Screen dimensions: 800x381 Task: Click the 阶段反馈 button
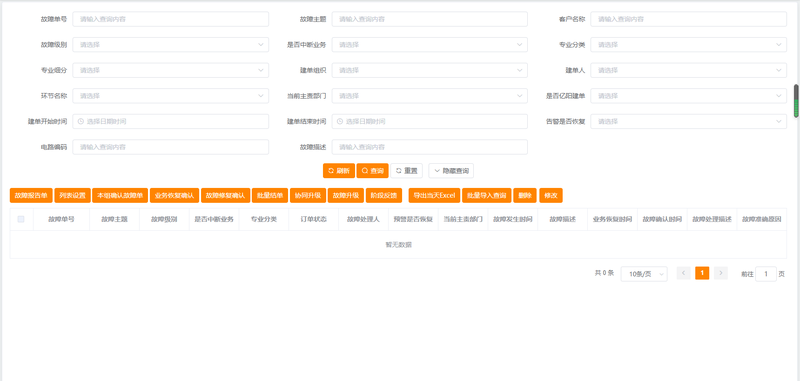(x=384, y=195)
